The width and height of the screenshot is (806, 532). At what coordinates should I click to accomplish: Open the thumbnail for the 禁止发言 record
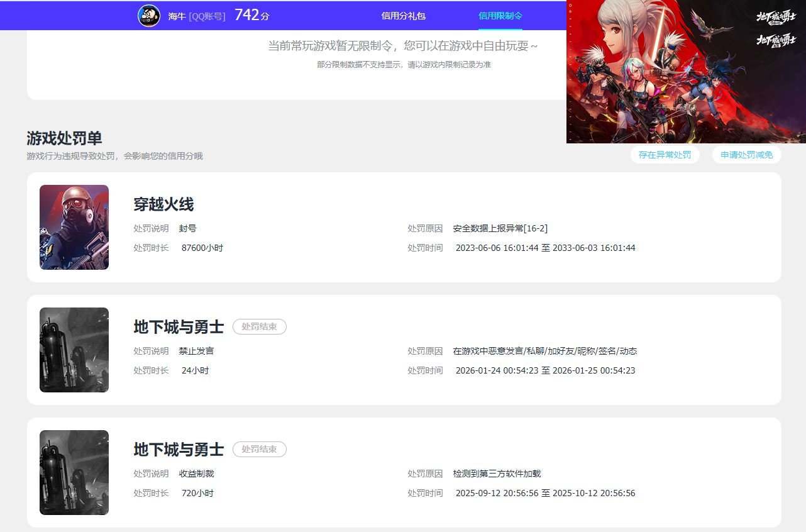pos(74,350)
